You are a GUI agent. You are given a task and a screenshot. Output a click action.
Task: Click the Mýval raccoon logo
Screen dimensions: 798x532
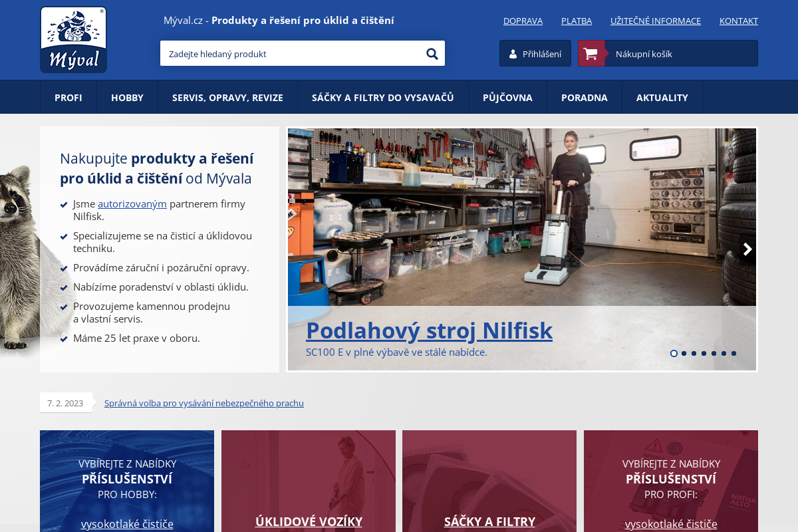[x=73, y=39]
